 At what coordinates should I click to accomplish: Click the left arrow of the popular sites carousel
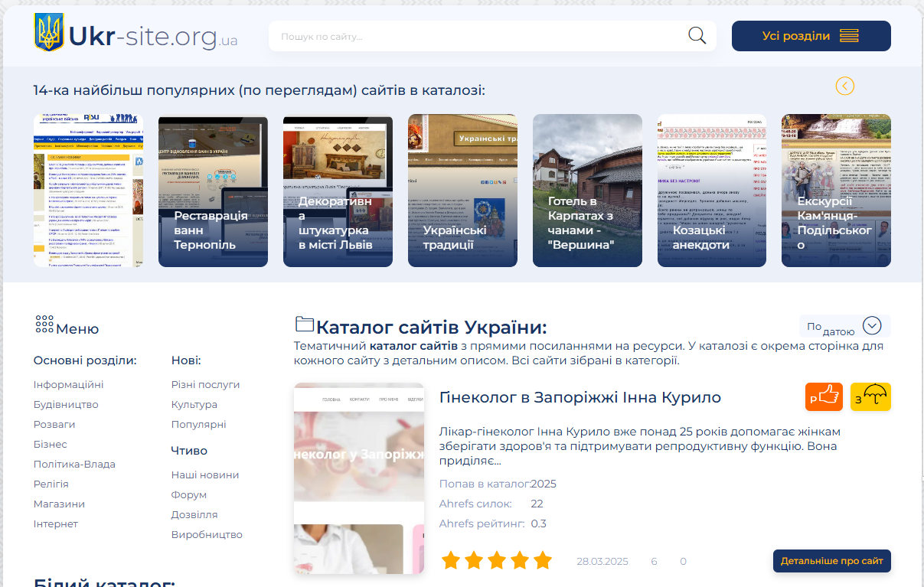pos(844,86)
